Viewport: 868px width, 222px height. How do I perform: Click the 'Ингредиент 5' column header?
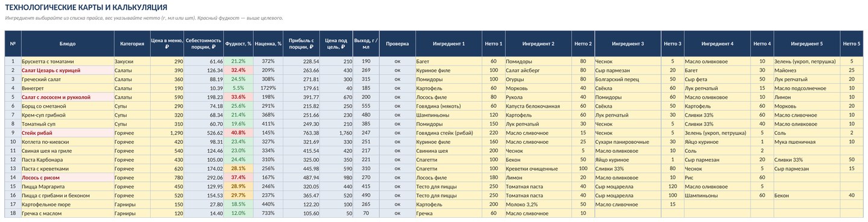tap(807, 44)
